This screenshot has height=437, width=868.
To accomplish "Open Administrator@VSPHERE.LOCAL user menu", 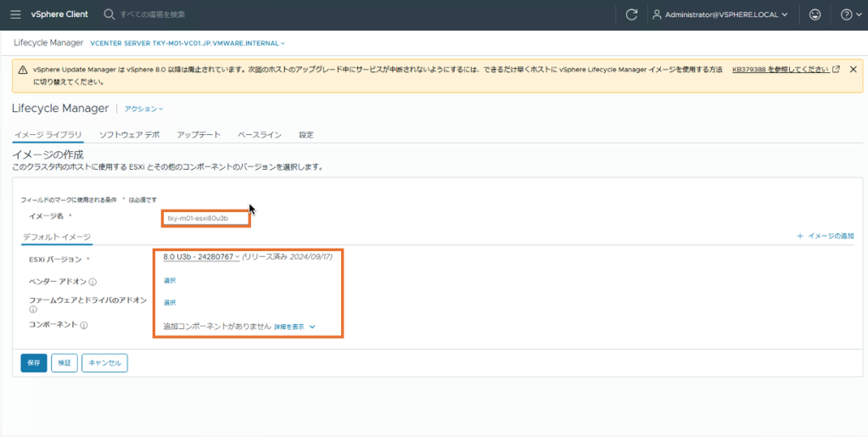I will (x=720, y=15).
